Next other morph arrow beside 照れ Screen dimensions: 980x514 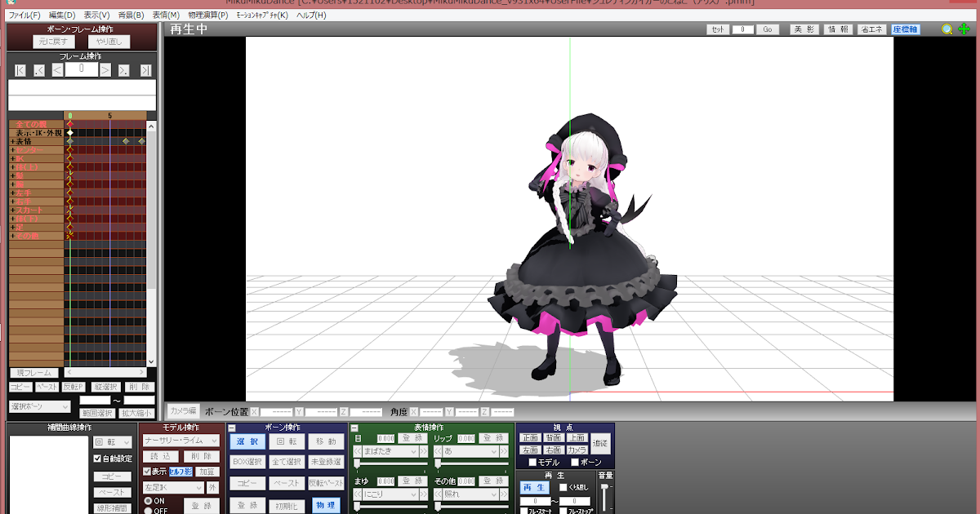pyautogui.click(x=505, y=494)
